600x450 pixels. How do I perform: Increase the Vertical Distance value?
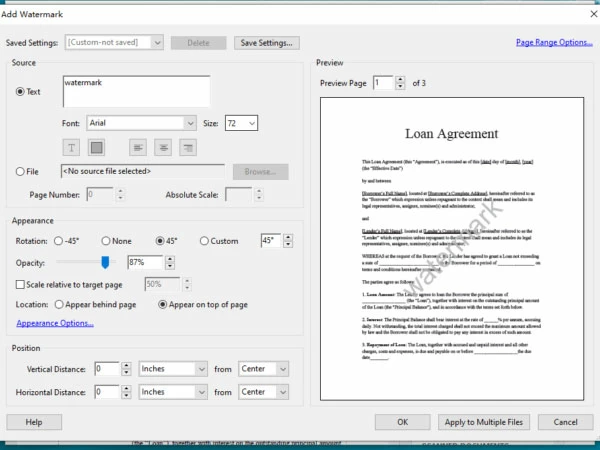click(x=126, y=365)
